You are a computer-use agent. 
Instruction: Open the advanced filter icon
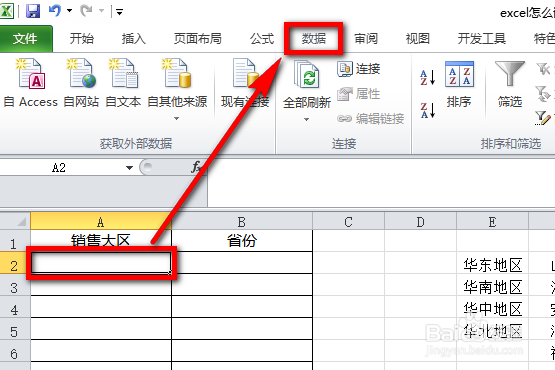(x=543, y=118)
